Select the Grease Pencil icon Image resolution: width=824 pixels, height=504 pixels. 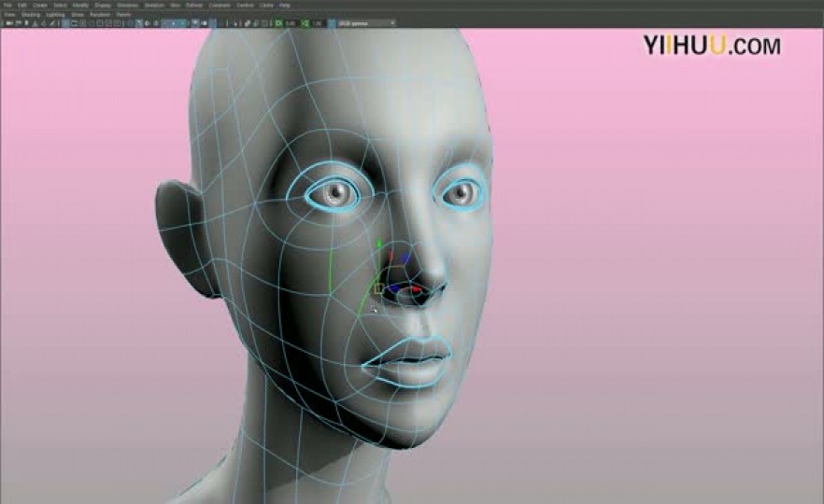(x=52, y=23)
